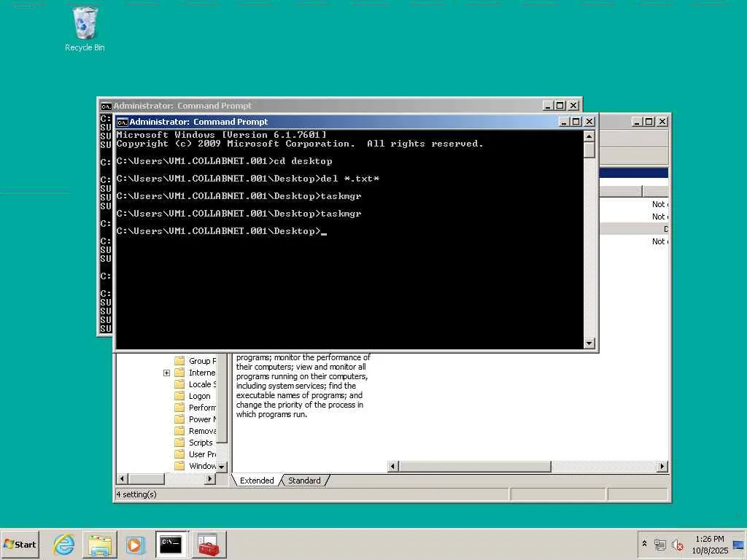This screenshot has height=560, width=747.
Task: Expand the Interne folder tree node
Action: [x=166, y=373]
